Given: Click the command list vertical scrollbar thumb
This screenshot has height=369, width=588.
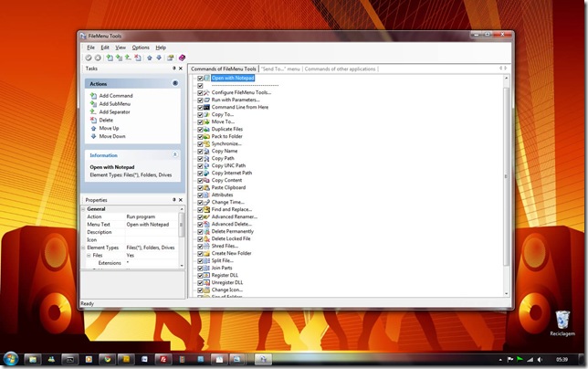Looking at the screenshot, I should point(506,176).
